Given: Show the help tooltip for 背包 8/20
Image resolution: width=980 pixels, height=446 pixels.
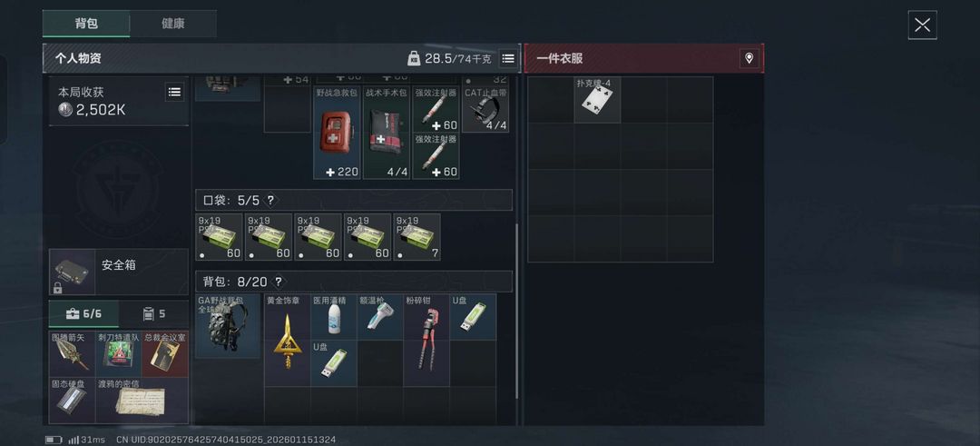Looking at the screenshot, I should pyautogui.click(x=279, y=282).
